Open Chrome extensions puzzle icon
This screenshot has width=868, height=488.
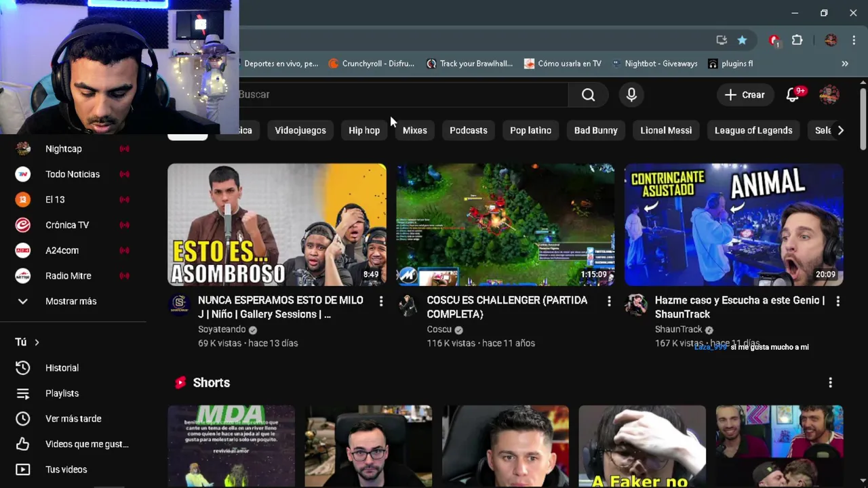[x=797, y=40]
